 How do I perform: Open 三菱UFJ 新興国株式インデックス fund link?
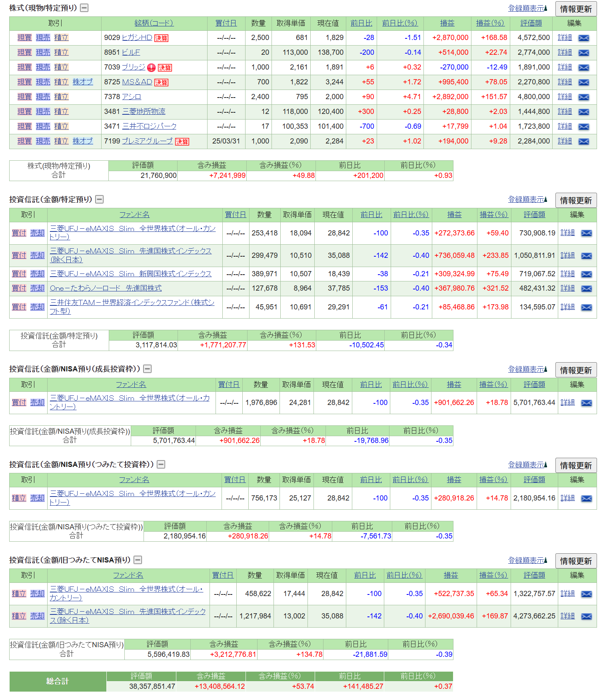(131, 274)
